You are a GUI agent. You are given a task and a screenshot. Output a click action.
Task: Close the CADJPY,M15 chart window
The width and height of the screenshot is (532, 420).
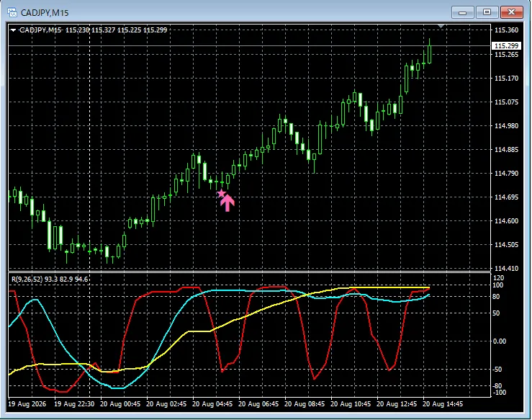pyautogui.click(x=511, y=12)
